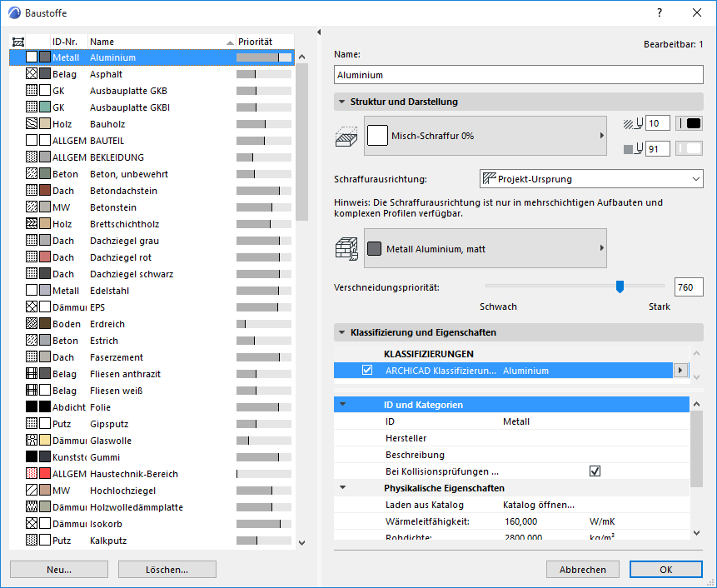Click the fill icon for Holzwolledämmplatte

pyautogui.click(x=32, y=507)
